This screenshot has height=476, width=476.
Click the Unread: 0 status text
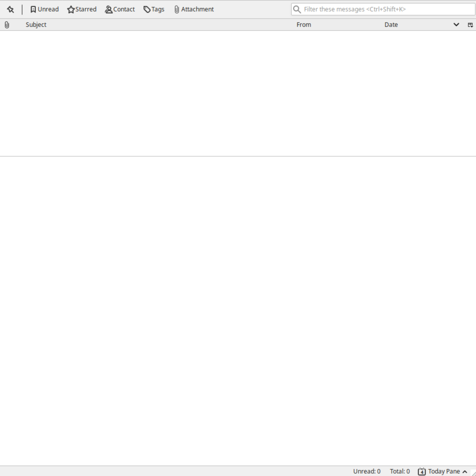[x=367, y=471]
